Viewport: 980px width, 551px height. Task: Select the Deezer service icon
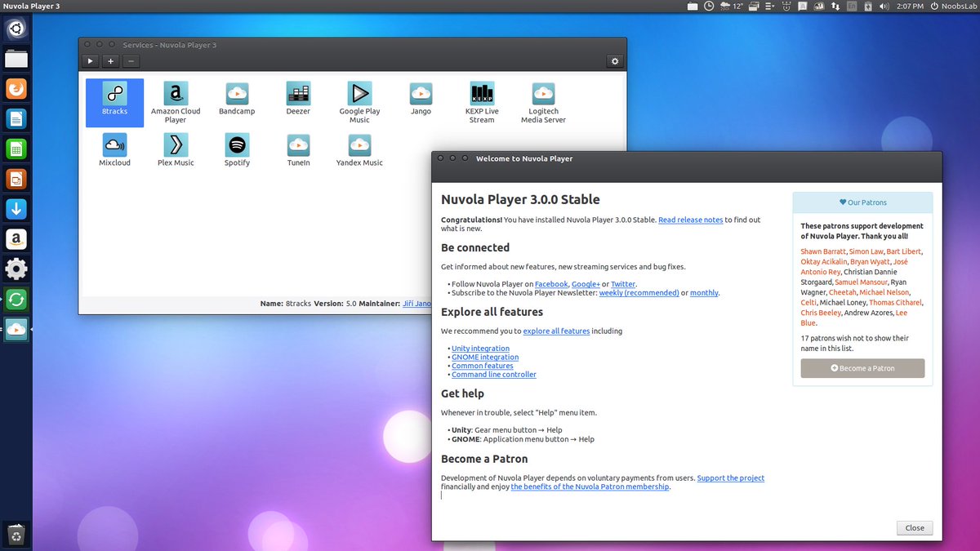click(298, 100)
